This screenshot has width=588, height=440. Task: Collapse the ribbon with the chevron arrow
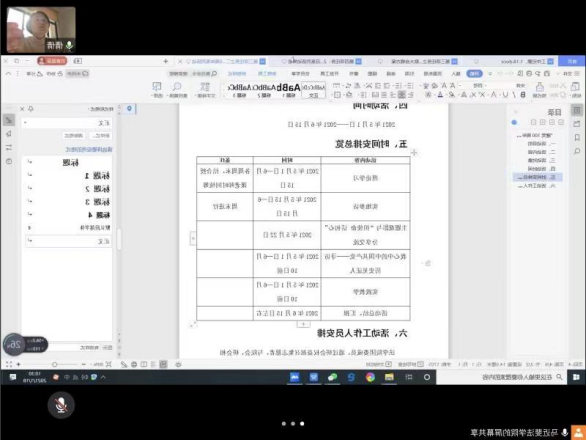[x=8, y=74]
